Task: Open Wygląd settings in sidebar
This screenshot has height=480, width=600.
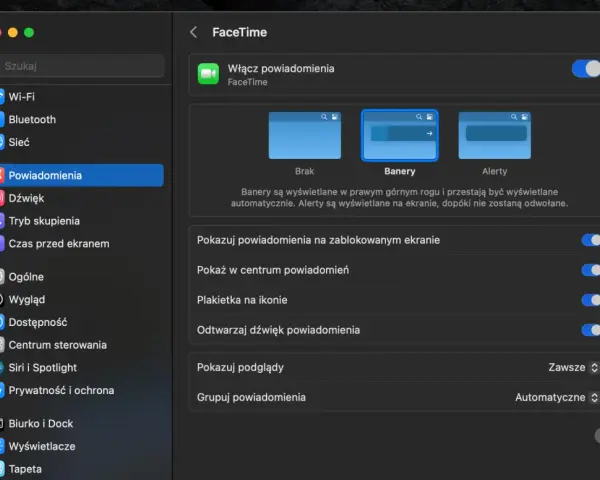Action: [x=82, y=299]
